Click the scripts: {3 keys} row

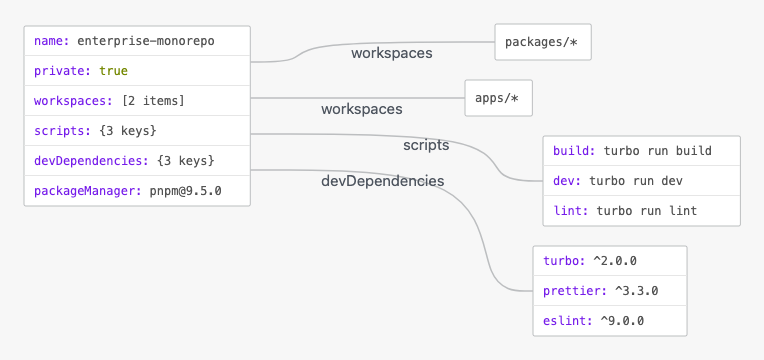click(137, 131)
